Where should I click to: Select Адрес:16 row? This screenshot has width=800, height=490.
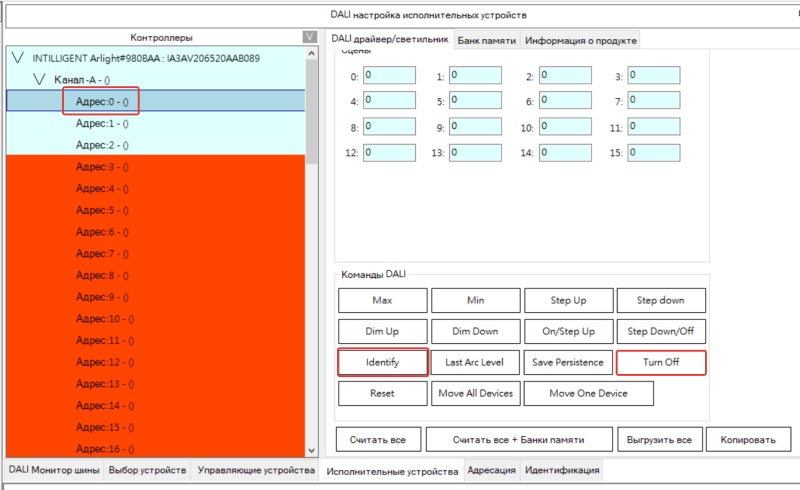coord(156,448)
